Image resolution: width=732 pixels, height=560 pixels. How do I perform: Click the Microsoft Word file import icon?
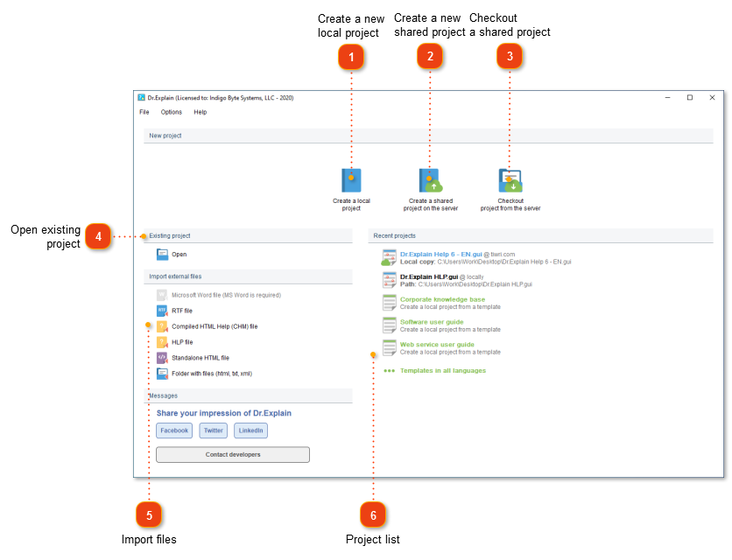coord(162,295)
